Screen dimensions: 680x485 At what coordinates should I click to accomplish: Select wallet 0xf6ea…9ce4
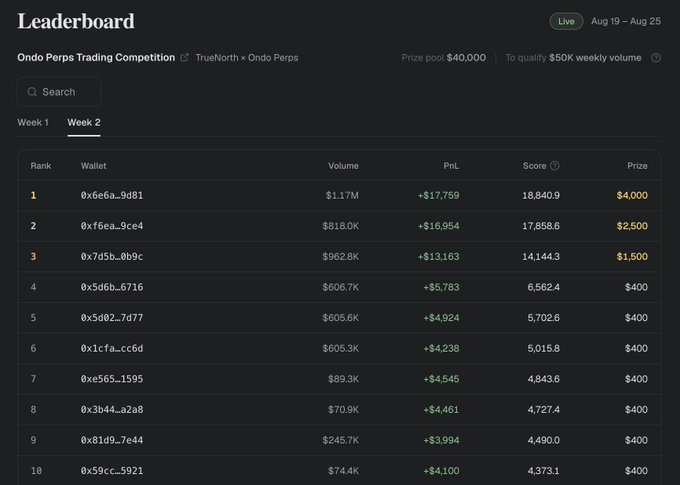(112, 226)
